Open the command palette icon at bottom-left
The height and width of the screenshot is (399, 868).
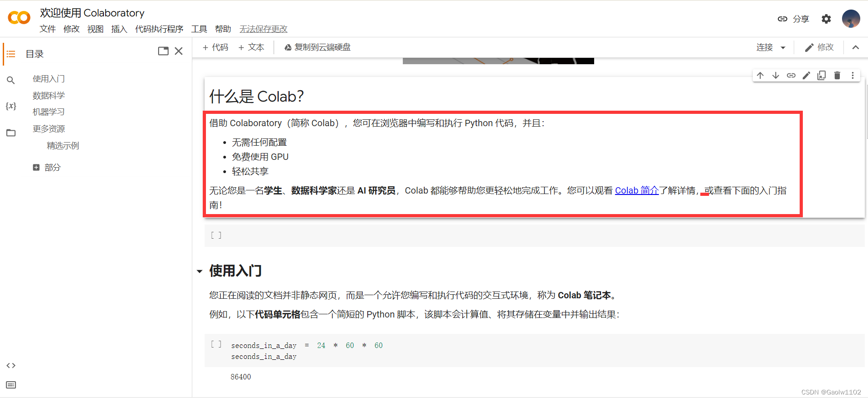click(x=11, y=385)
